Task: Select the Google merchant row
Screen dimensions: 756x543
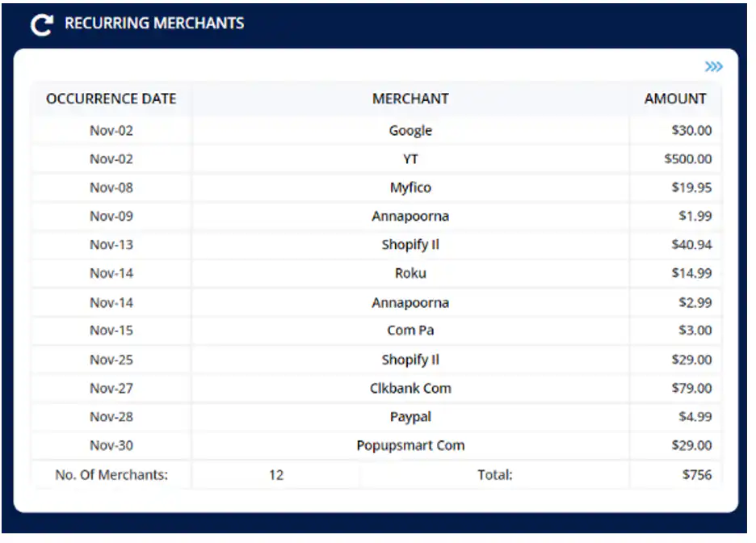Action: pyautogui.click(x=410, y=131)
